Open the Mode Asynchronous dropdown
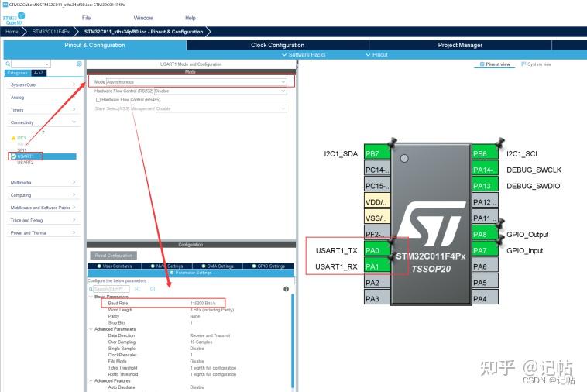Screen dimensions: 587x392 [196, 81]
